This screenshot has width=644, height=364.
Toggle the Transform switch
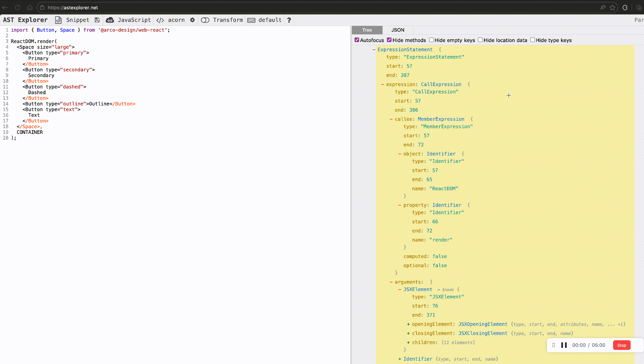point(205,20)
